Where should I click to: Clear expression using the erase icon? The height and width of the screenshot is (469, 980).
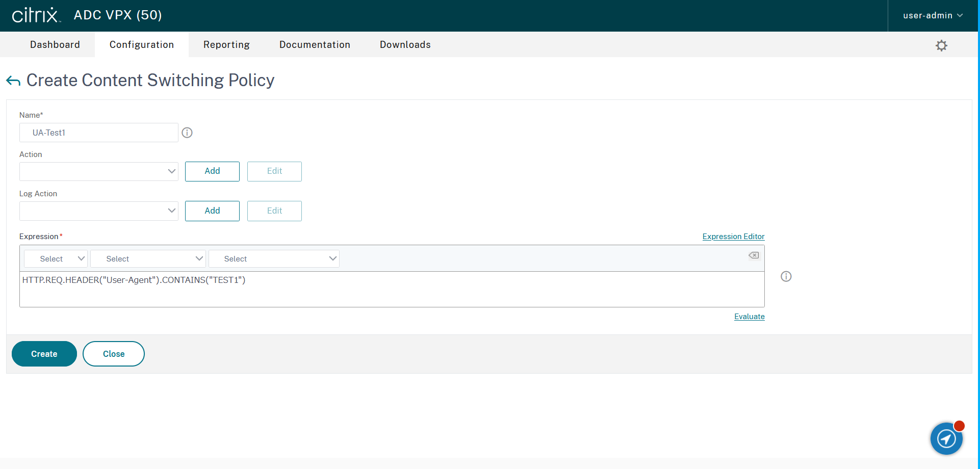(x=754, y=255)
